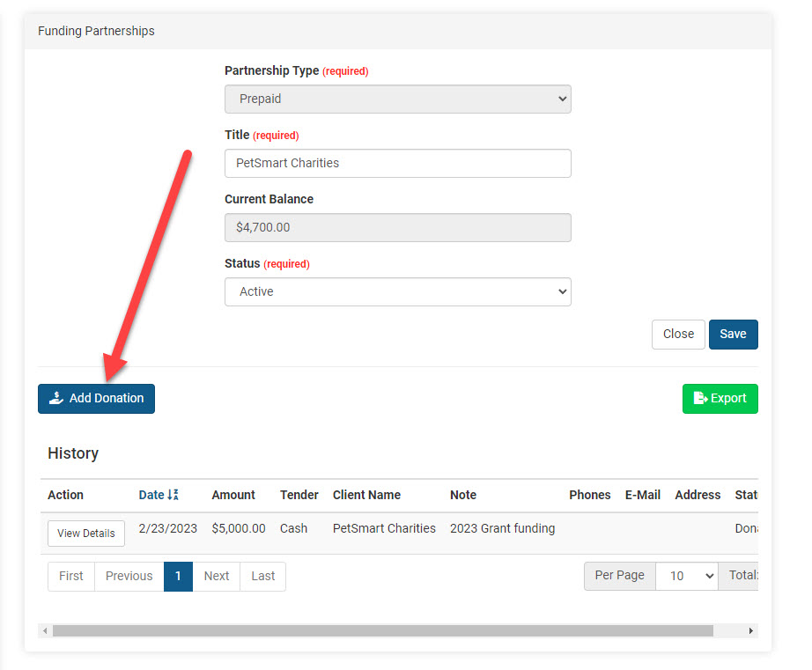Click the Title input field
Screen dimensions: 812x670
[x=397, y=163]
